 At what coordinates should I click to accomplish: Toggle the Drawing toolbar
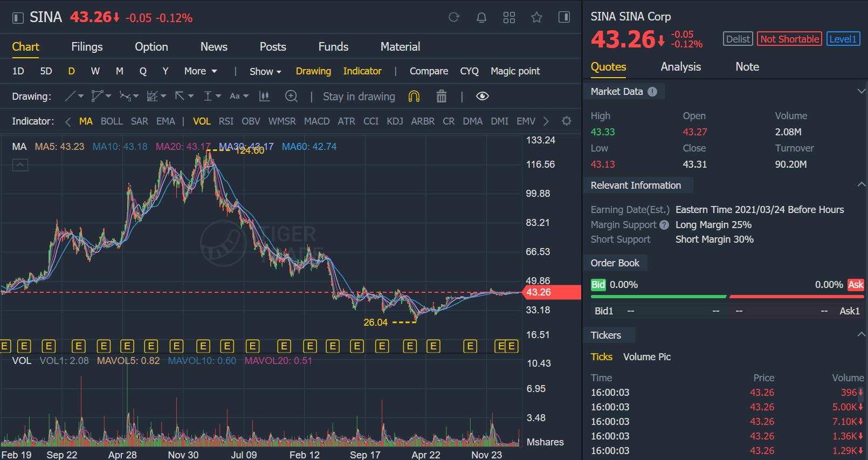[x=313, y=71]
